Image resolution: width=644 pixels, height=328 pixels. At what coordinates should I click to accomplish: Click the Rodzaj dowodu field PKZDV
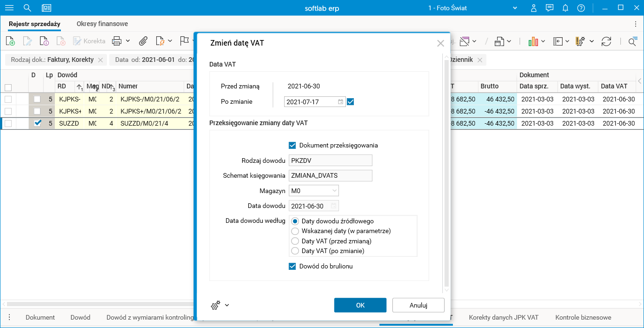click(331, 161)
